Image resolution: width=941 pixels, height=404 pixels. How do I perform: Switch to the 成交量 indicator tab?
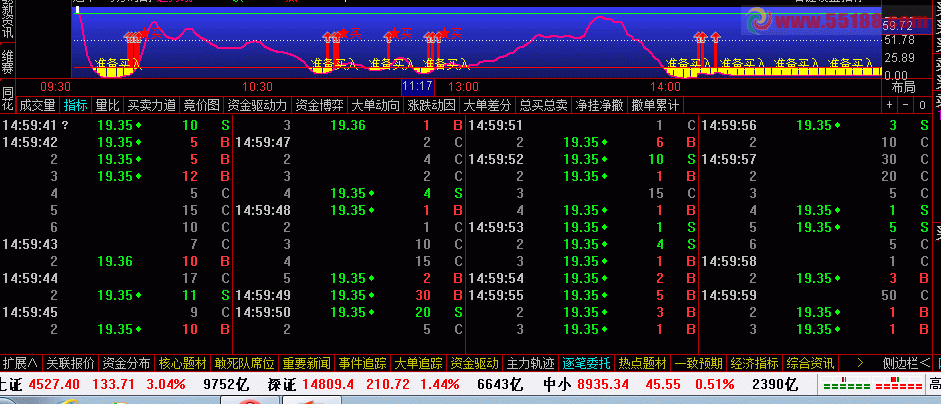[38, 104]
